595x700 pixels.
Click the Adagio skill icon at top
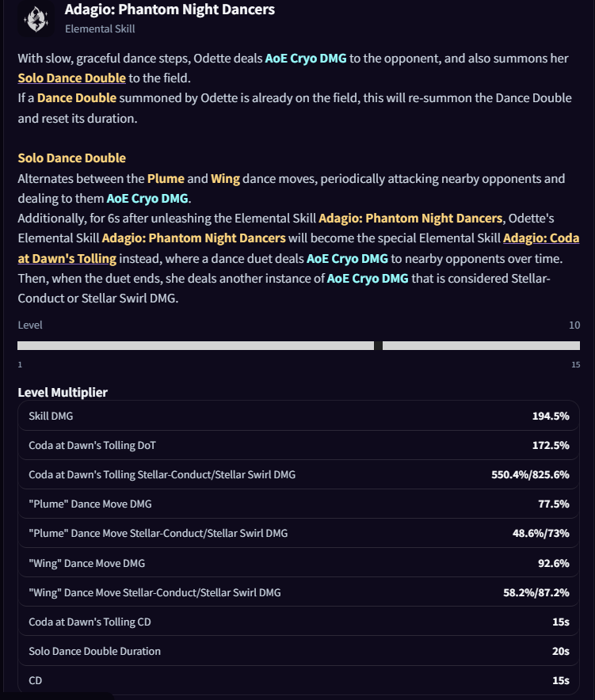[x=36, y=19]
